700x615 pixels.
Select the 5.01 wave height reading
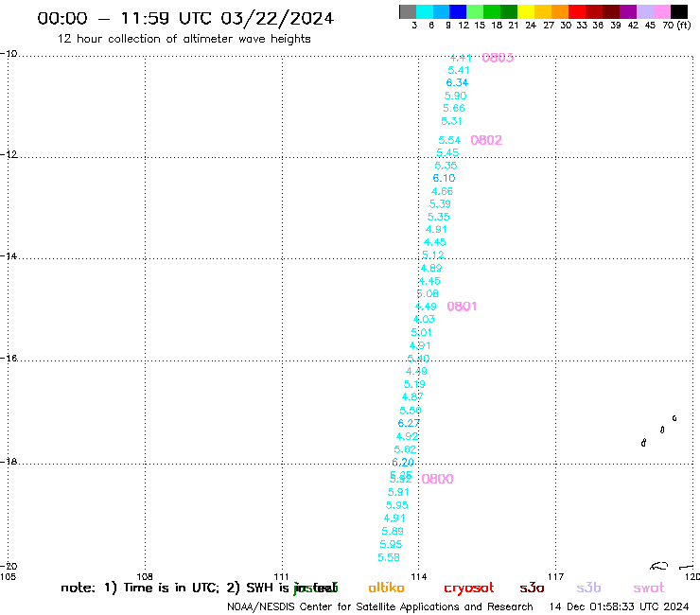(422, 332)
